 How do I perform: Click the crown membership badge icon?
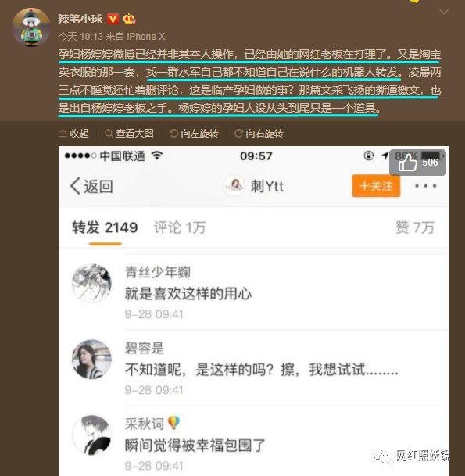click(x=129, y=19)
